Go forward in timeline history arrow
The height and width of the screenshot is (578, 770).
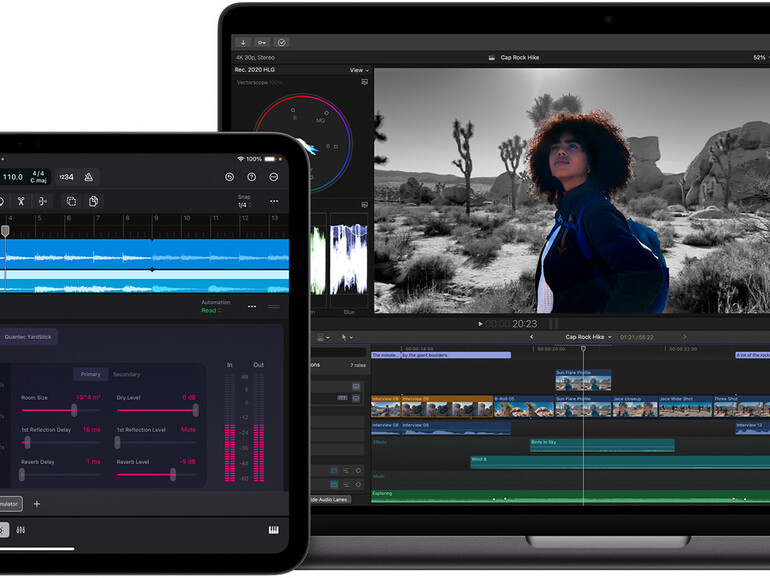point(685,337)
